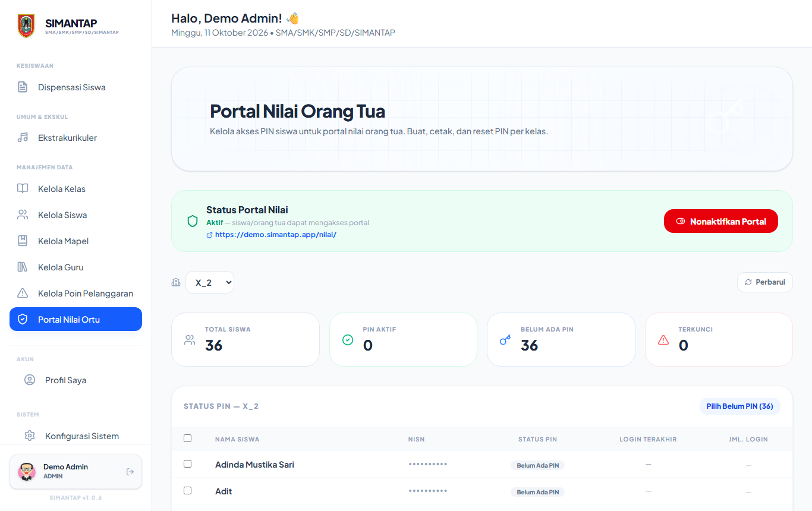
Task: Click the Login Terakhir column header
Action: [648, 439]
